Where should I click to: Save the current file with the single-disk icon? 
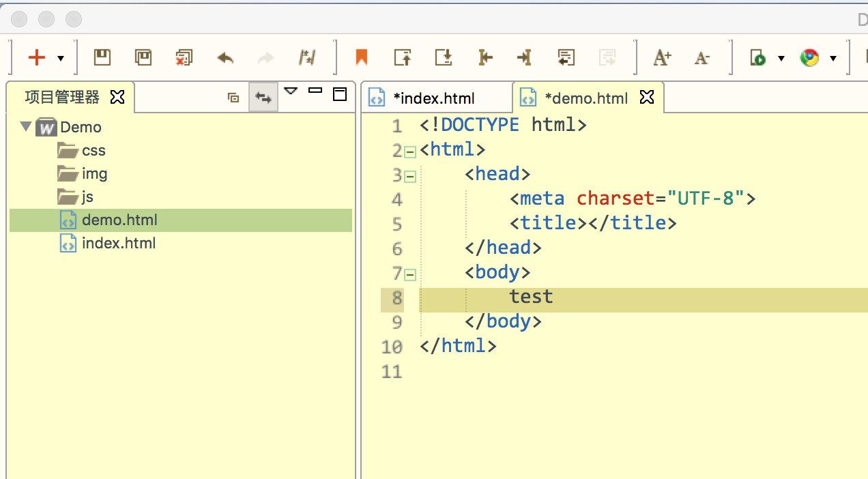[102, 57]
